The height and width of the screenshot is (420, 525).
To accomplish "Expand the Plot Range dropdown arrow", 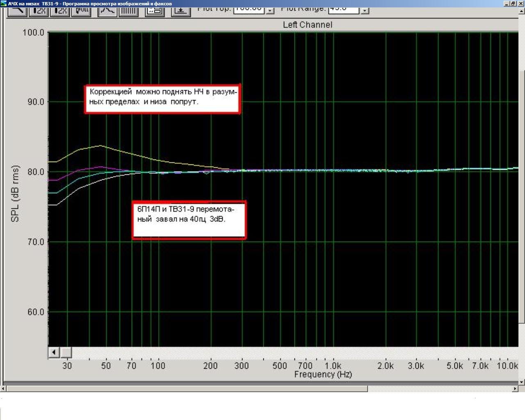I will tap(365, 10).
